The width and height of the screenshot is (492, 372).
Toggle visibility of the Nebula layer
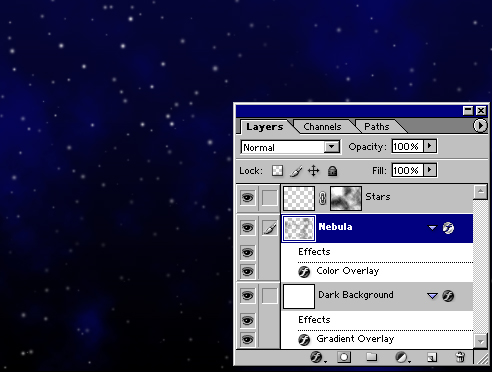click(247, 228)
